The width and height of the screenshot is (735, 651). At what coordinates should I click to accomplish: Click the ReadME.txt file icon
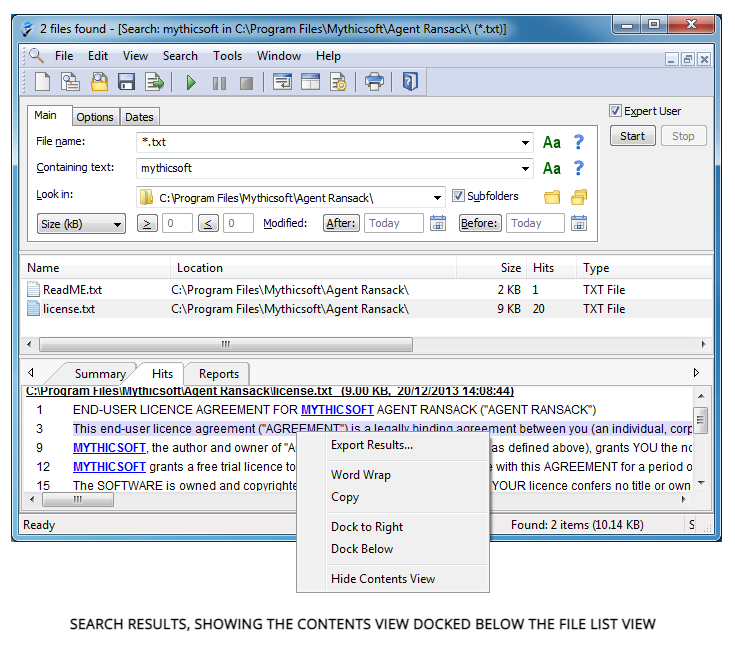point(33,289)
